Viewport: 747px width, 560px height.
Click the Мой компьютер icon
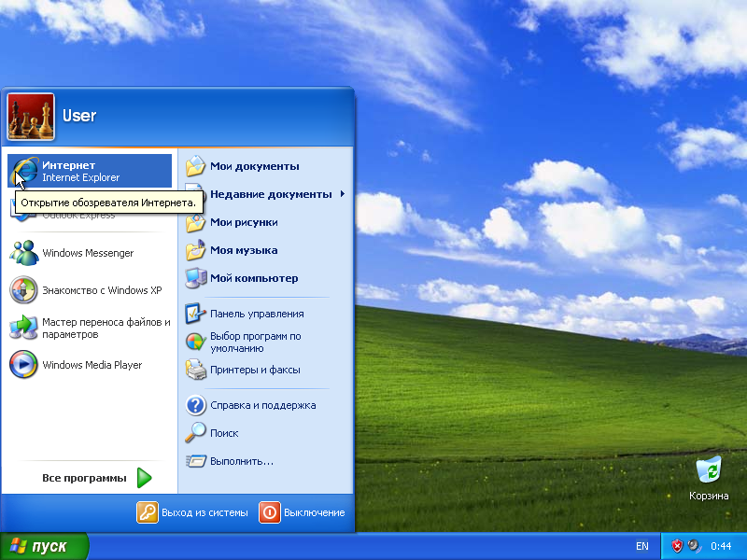[195, 278]
